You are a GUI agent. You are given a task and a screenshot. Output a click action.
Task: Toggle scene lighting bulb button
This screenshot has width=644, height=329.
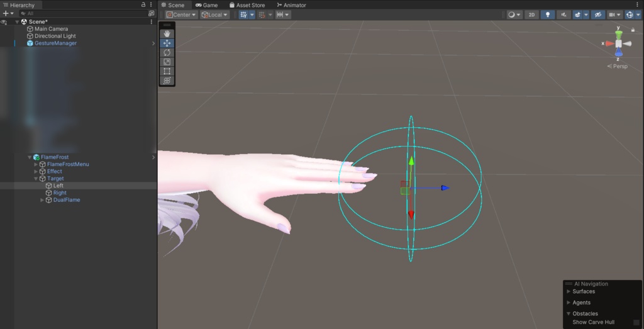click(548, 15)
